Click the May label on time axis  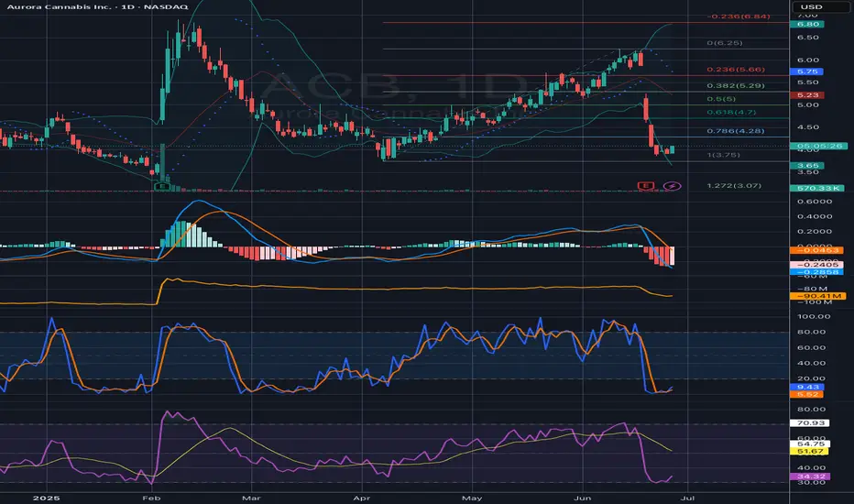click(472, 499)
